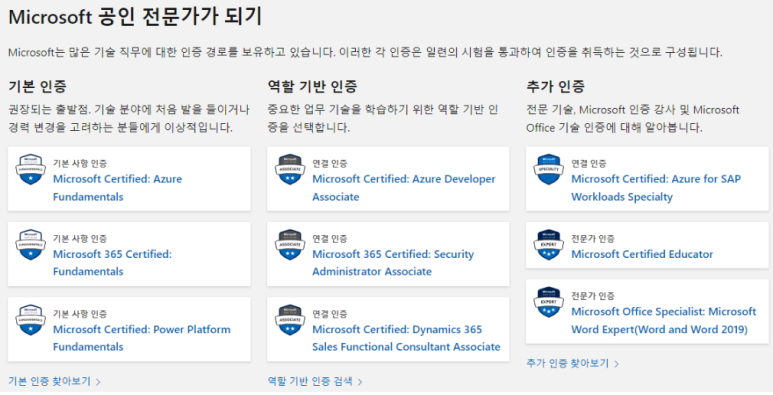Click the Power Platform Fundamentals badge icon
This screenshot has width=773, height=395.
click(x=31, y=320)
